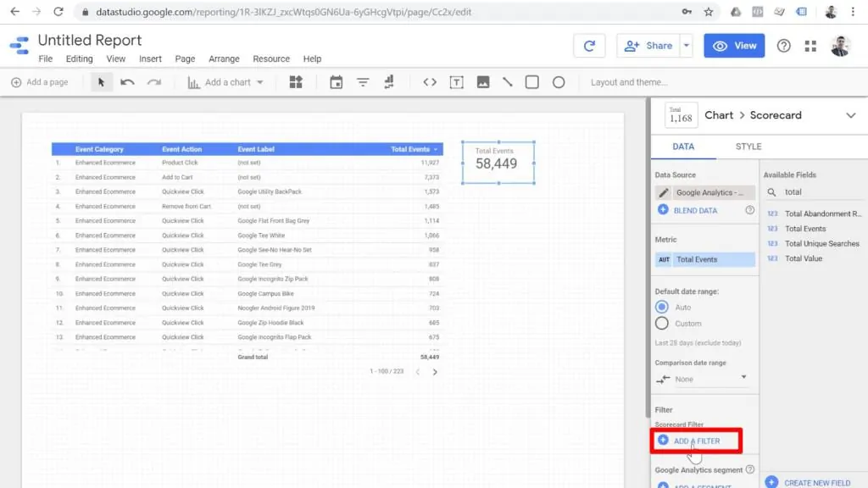Image resolution: width=868 pixels, height=488 pixels.
Task: Add a filter control from the toolbar
Action: click(363, 82)
